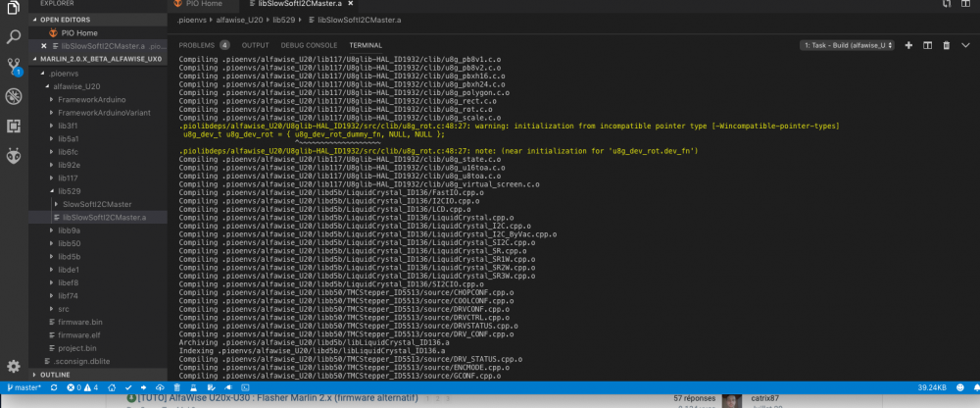The image size is (980, 408).
Task: Open the Search view in activity bar
Action: click(x=13, y=37)
